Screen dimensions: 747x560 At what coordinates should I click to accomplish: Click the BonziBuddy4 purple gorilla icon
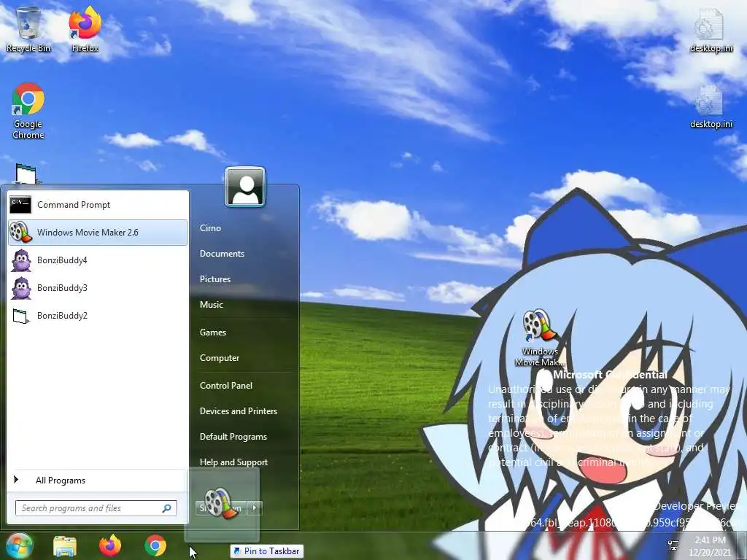tap(21, 260)
